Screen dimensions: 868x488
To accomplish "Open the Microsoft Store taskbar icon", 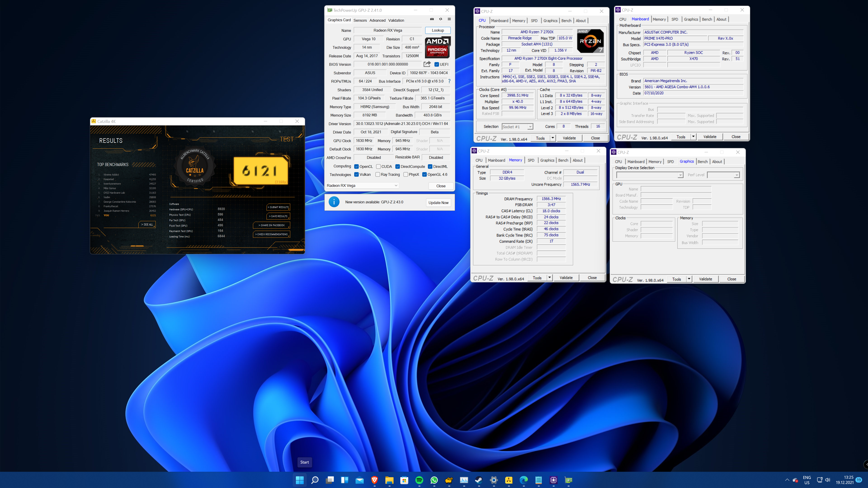I will point(404,480).
